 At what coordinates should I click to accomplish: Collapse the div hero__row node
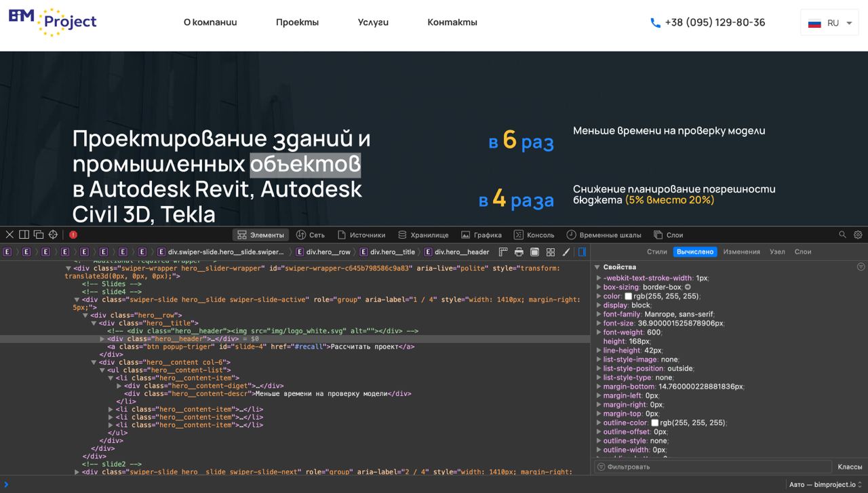pos(85,315)
